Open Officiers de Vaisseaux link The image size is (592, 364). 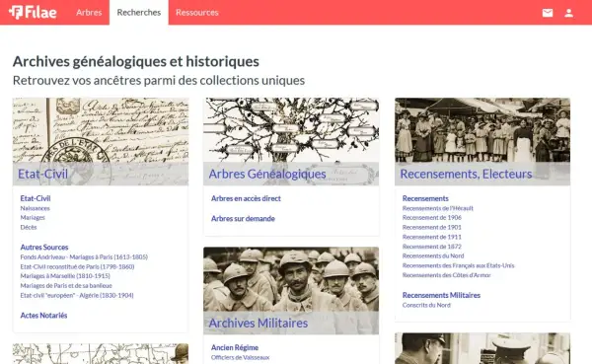pyautogui.click(x=240, y=357)
